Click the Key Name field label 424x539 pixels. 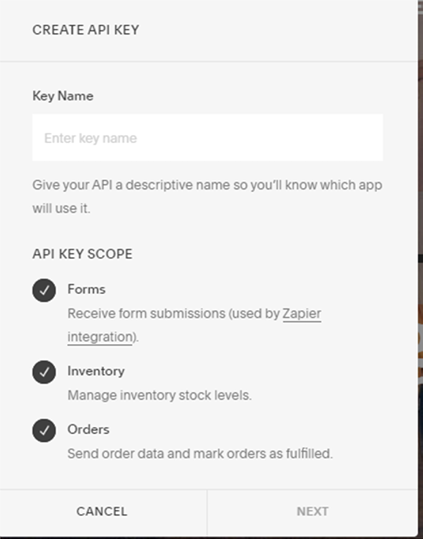coord(63,96)
